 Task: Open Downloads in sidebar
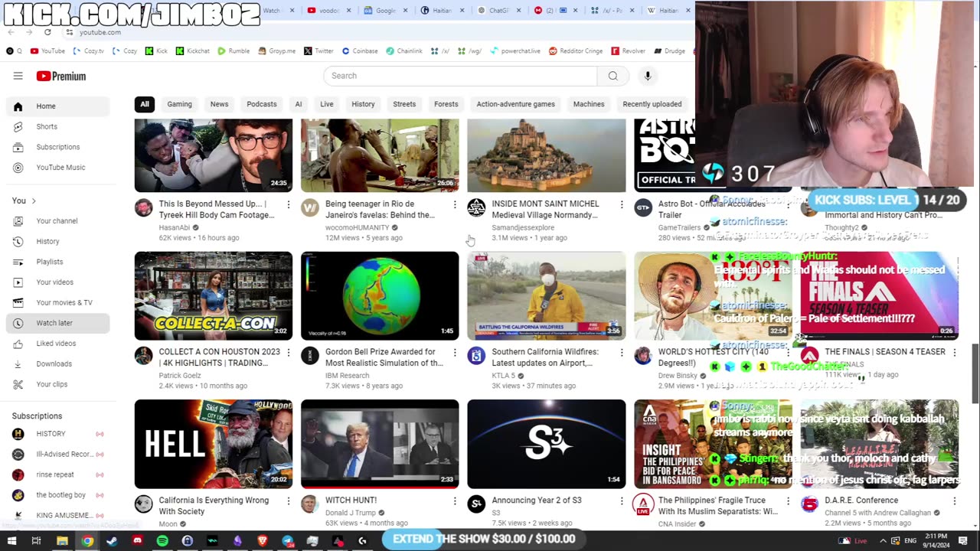pos(57,364)
